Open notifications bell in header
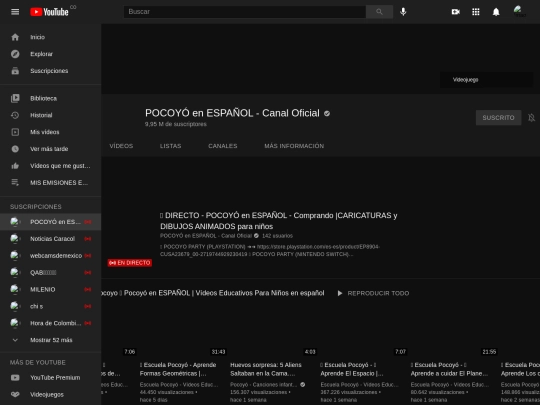Image resolution: width=540 pixels, height=405 pixels. [x=496, y=12]
